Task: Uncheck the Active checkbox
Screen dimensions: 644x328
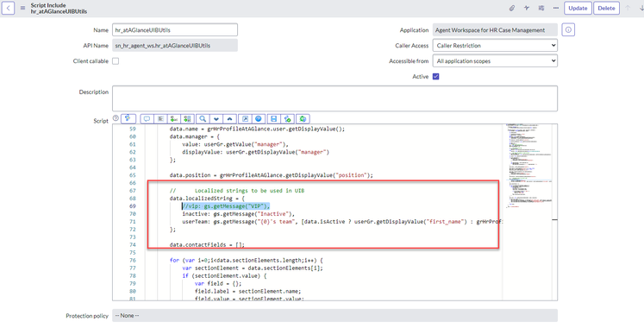Action: [x=435, y=77]
